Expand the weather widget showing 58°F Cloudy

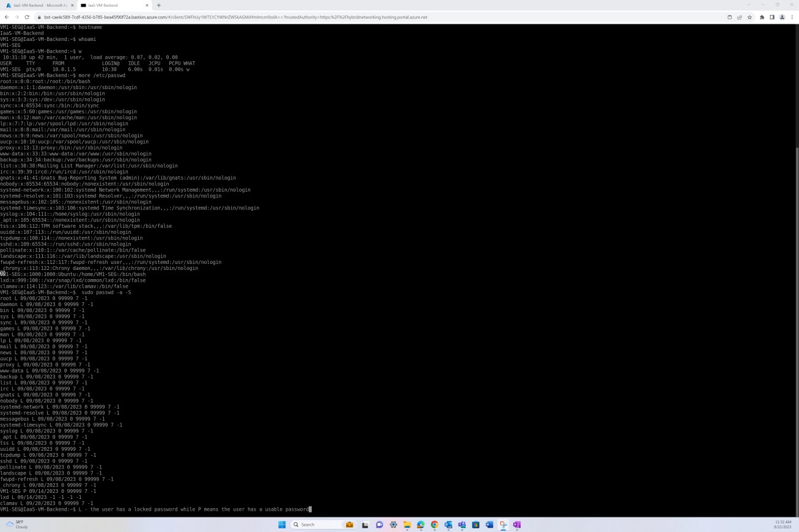click(x=18, y=524)
